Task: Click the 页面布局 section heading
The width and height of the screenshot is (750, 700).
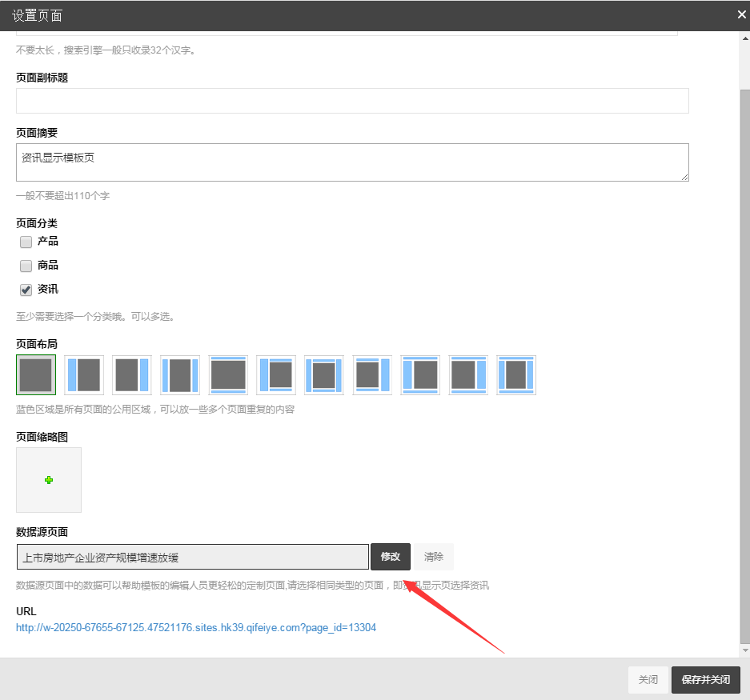Action: pos(37,344)
